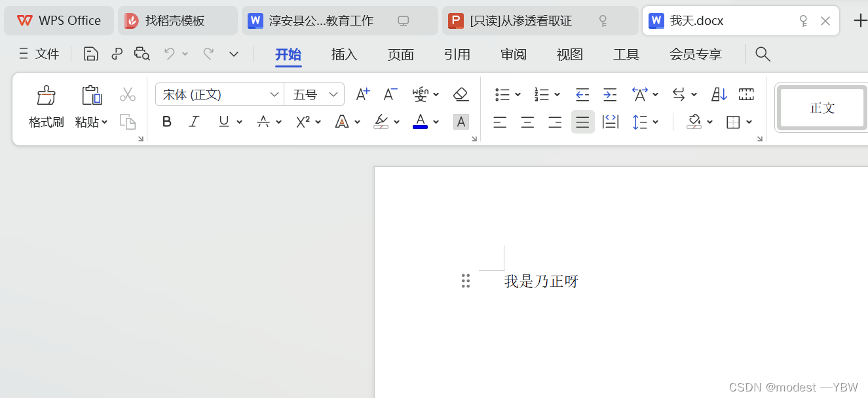Screen dimensions: 868x398
Task: Toggle Bold formatting
Action: (167, 122)
